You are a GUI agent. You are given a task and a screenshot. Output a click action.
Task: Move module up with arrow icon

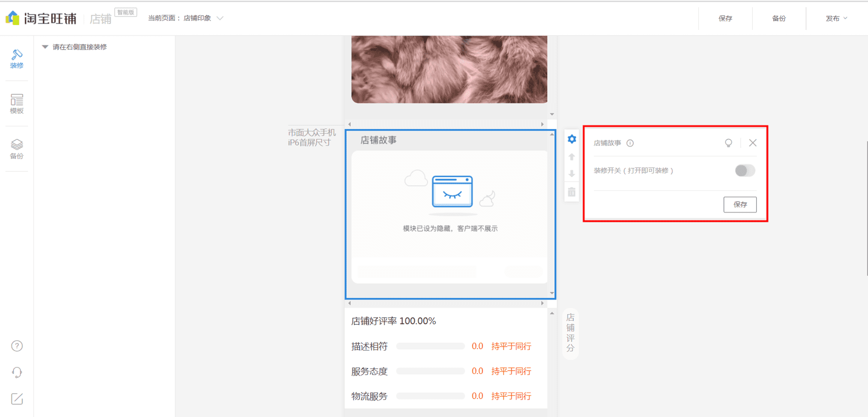[x=572, y=157]
